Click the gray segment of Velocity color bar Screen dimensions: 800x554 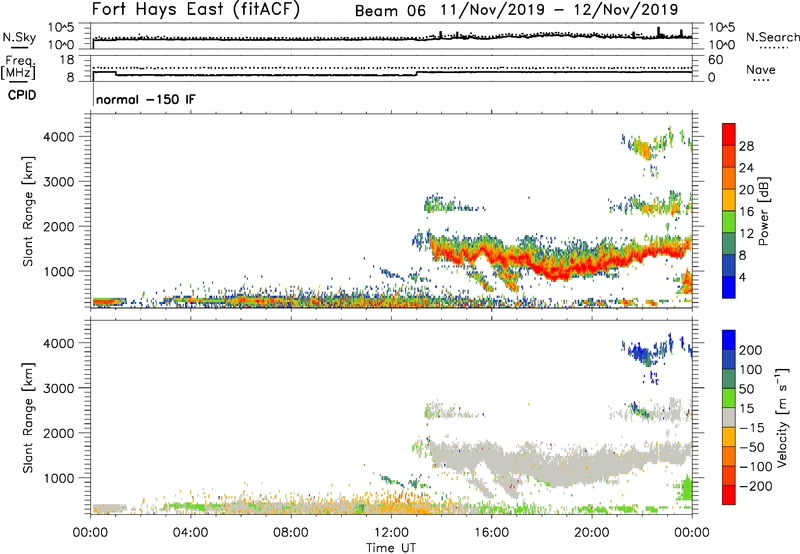pos(729,417)
